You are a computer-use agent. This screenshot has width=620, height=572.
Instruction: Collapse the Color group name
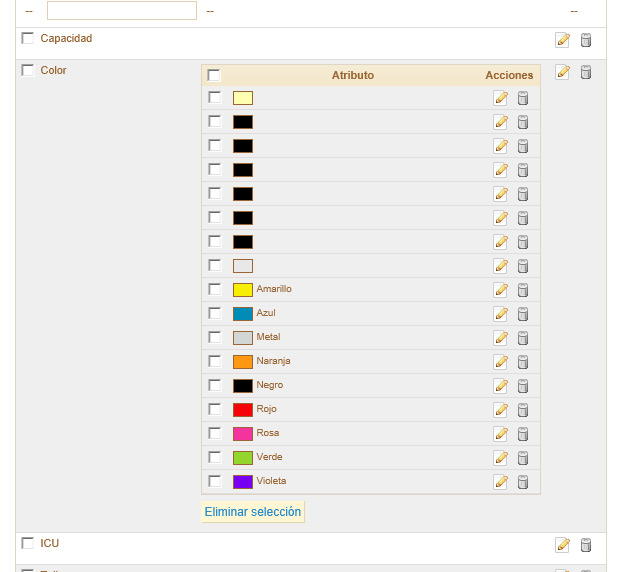tap(53, 70)
